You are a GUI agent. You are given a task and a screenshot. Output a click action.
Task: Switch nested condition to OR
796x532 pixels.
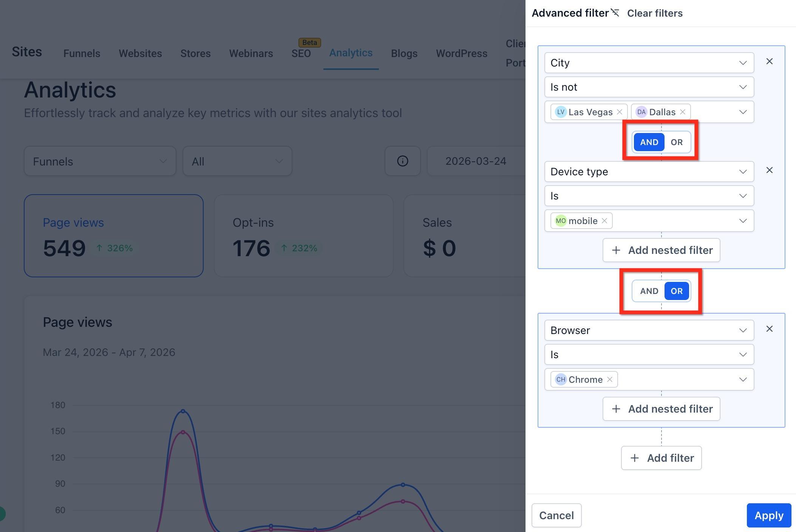tap(677, 142)
